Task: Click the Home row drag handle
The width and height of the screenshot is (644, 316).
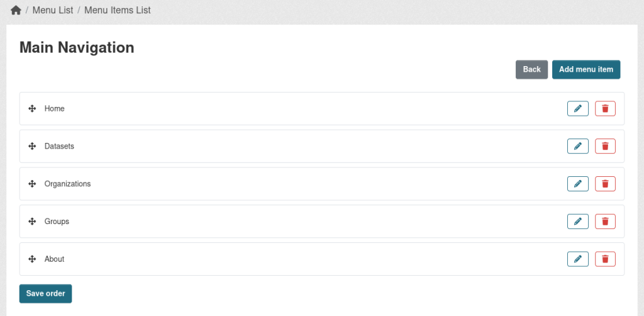Action: [x=32, y=109]
